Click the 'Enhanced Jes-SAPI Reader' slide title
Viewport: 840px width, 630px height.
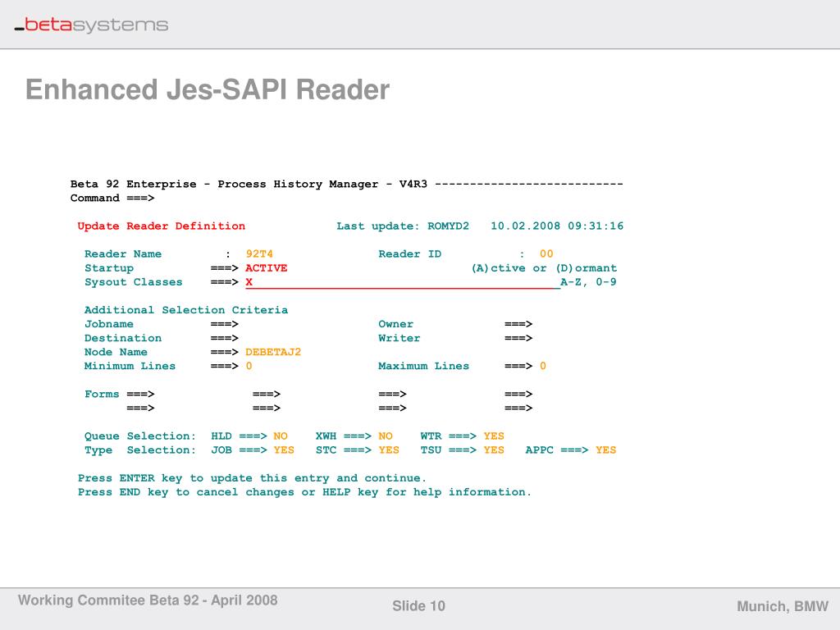[208, 89]
